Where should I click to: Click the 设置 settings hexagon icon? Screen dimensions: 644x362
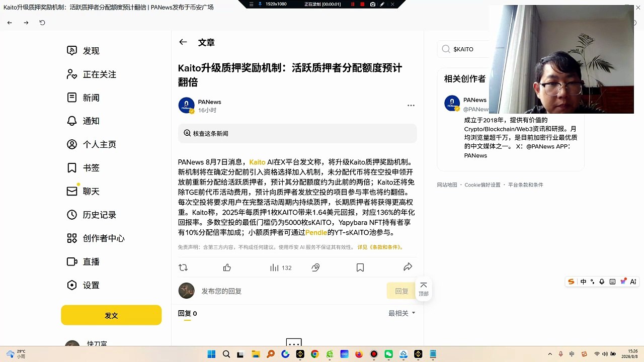(72, 285)
